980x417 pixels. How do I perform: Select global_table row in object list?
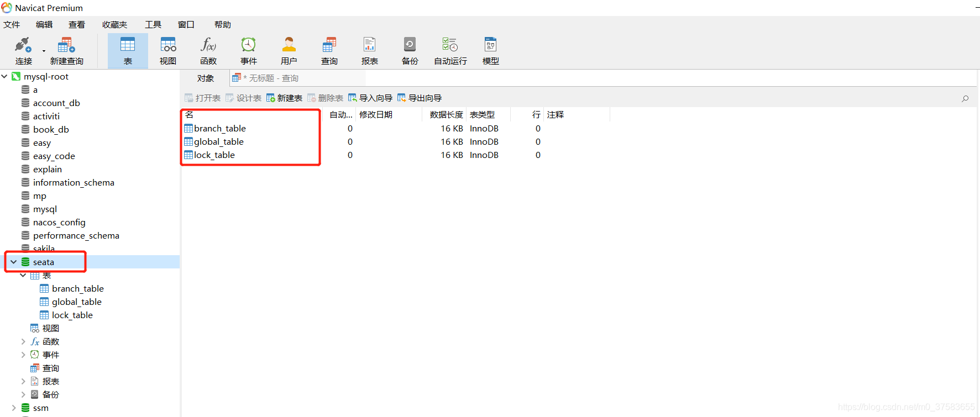coord(219,142)
